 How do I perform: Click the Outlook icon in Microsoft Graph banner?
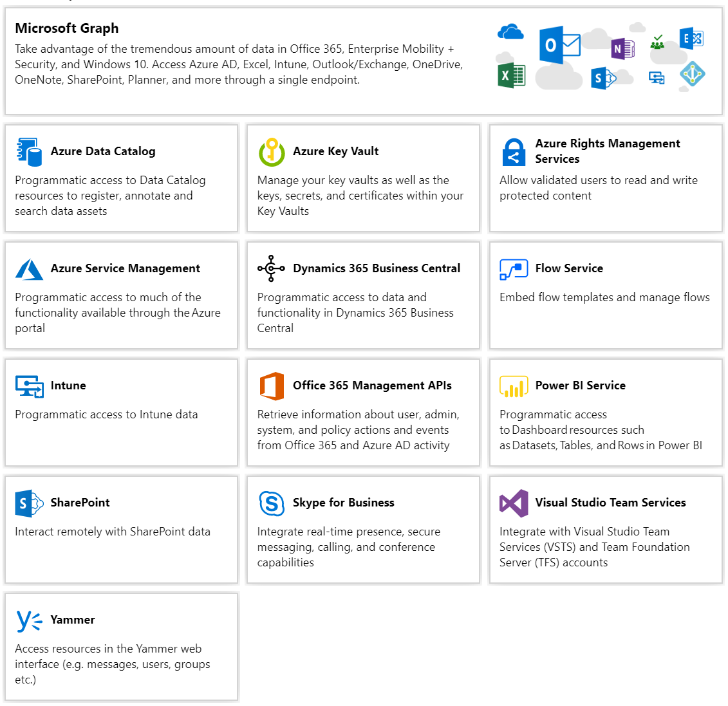[x=560, y=44]
